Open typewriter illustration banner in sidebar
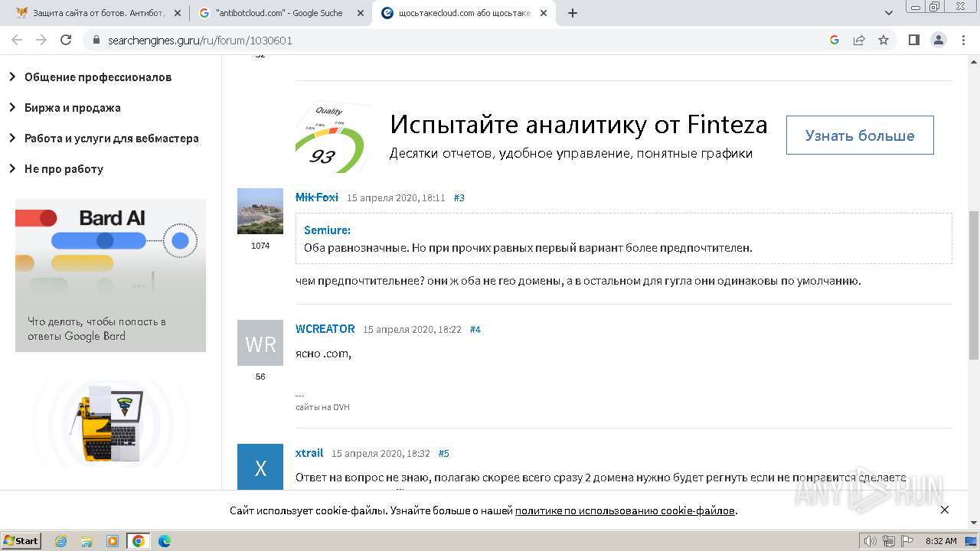Viewport: 980px width, 551px height. click(x=110, y=422)
